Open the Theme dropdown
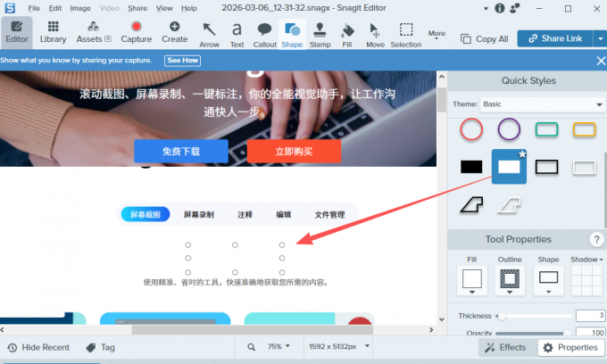The image size is (607, 364). [542, 104]
